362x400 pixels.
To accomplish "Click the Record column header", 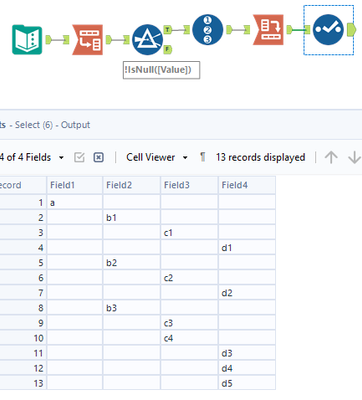I will tap(23, 185).
